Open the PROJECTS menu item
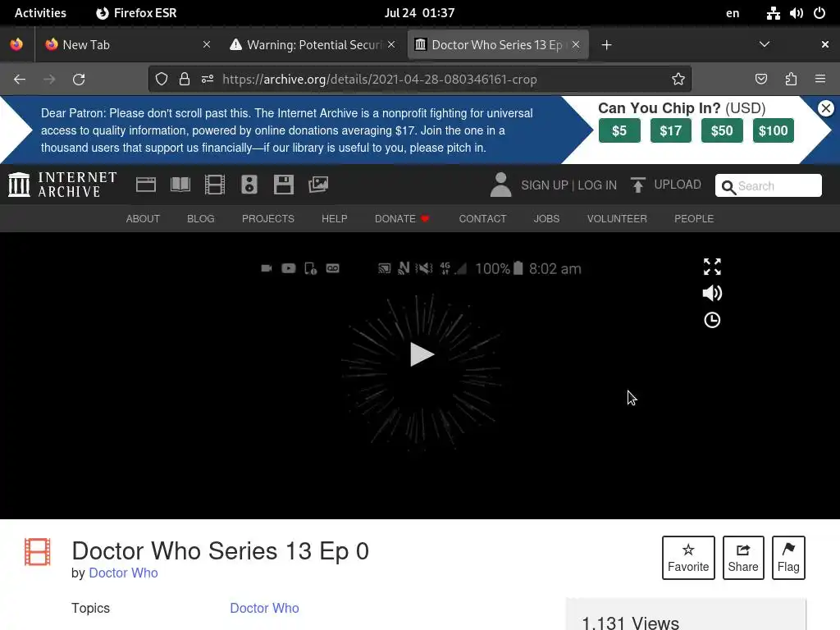 click(x=268, y=218)
